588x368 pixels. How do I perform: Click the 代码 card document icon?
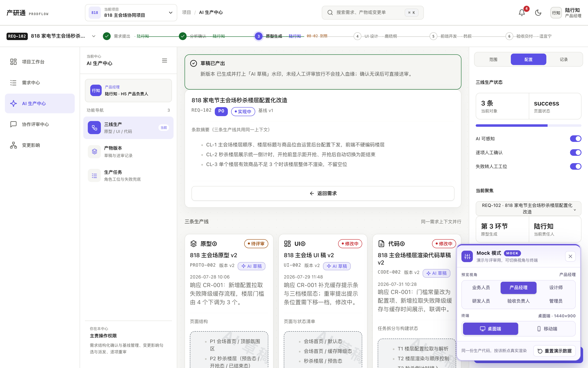tap(381, 243)
